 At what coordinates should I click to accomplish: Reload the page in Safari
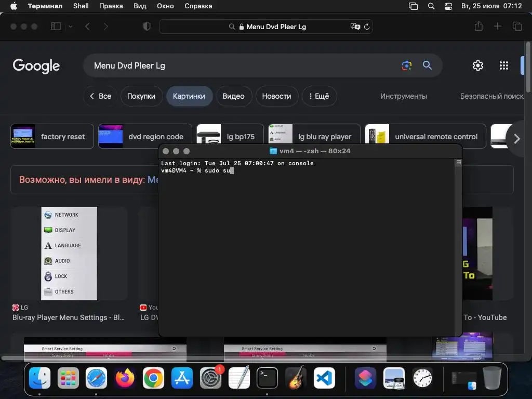[x=367, y=26]
